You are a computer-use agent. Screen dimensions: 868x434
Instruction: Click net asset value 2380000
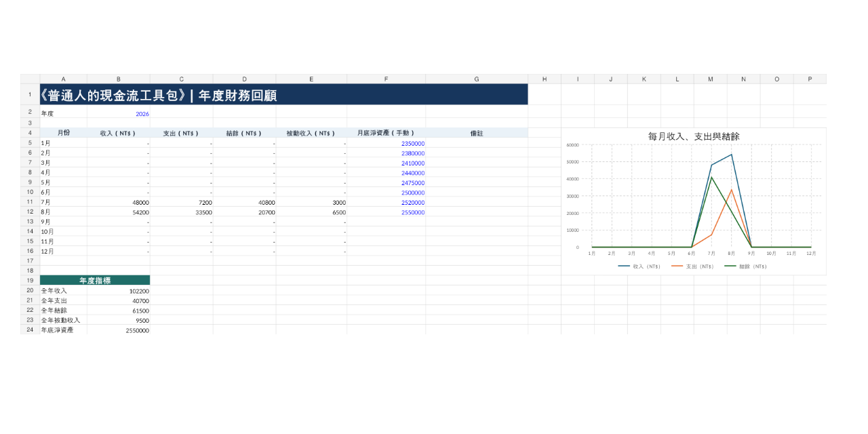[x=387, y=153]
